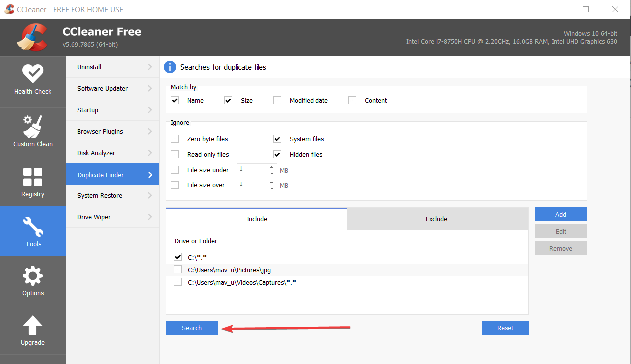Open Disk Analyzer chevron

point(150,153)
